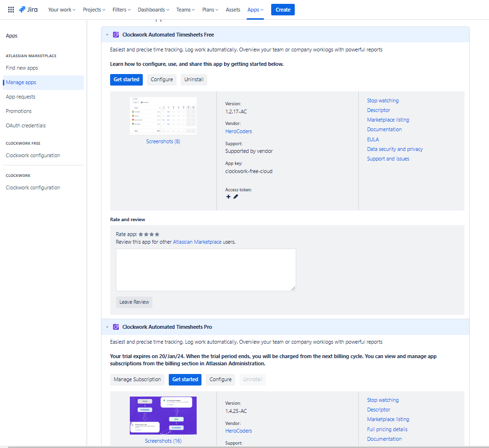Open the Plans dropdown menu

click(210, 10)
